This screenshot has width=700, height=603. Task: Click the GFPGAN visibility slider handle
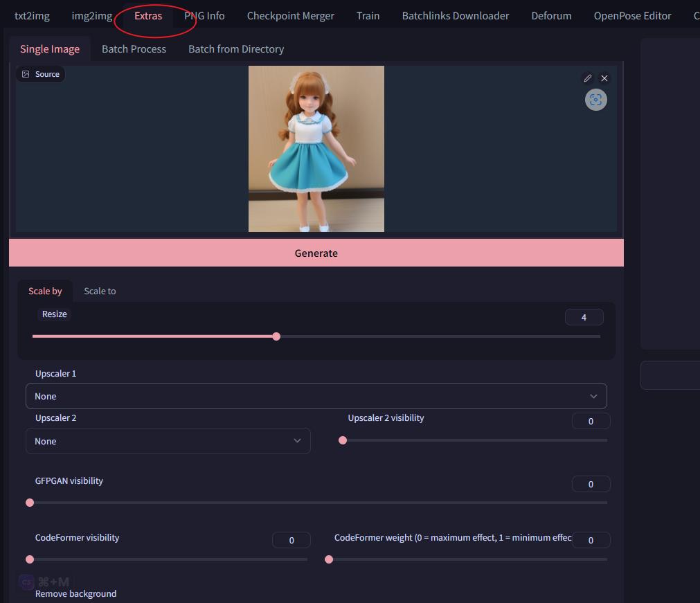30,503
